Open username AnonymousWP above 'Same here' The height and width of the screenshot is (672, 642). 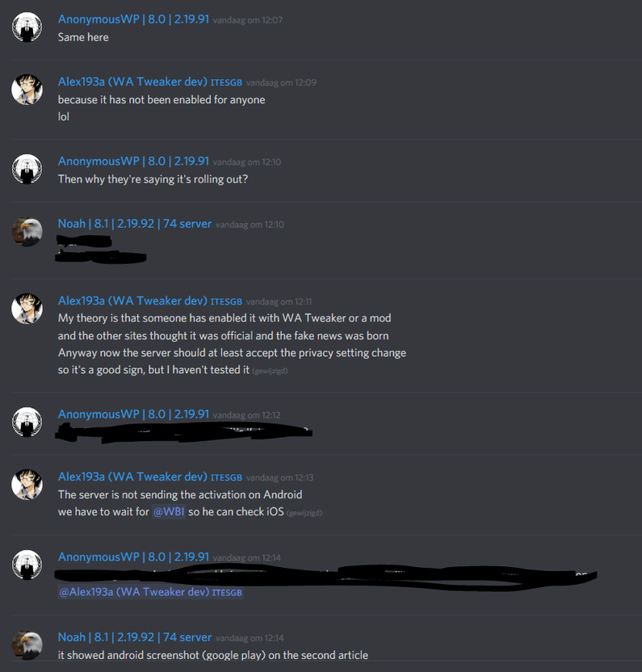(x=133, y=19)
